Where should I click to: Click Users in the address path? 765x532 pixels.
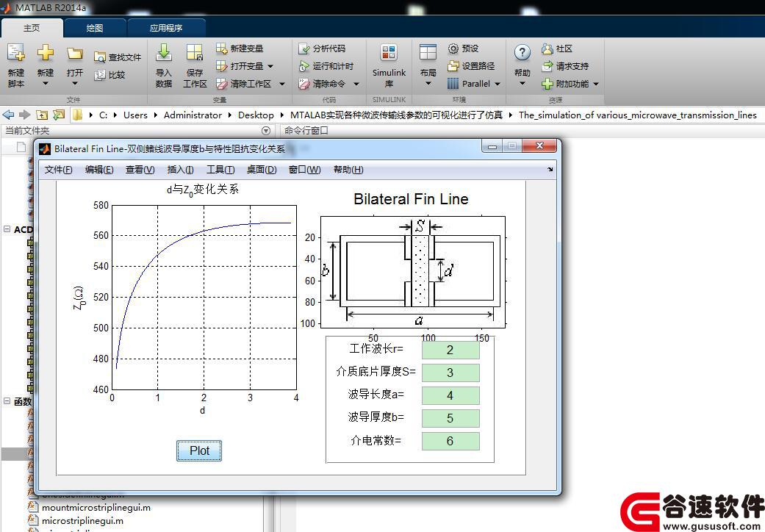point(135,115)
